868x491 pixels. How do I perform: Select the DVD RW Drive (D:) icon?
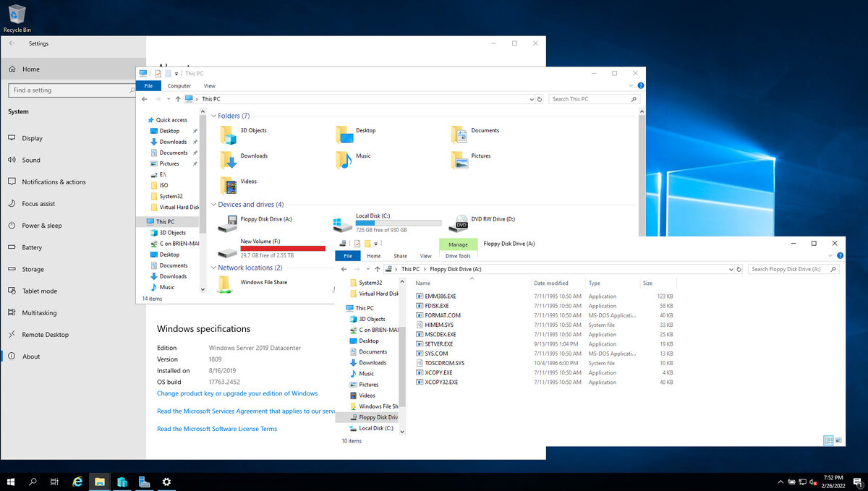pos(459,223)
